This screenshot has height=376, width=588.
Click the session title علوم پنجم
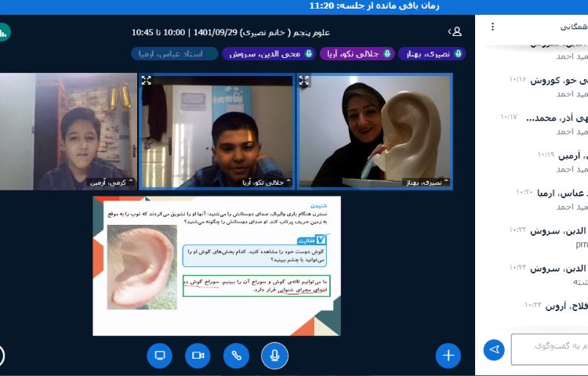(230, 33)
